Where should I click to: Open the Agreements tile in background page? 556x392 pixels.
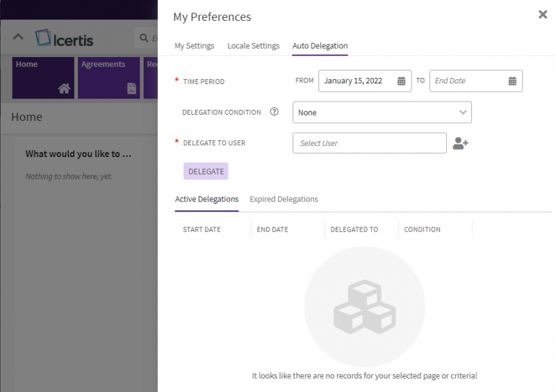109,78
